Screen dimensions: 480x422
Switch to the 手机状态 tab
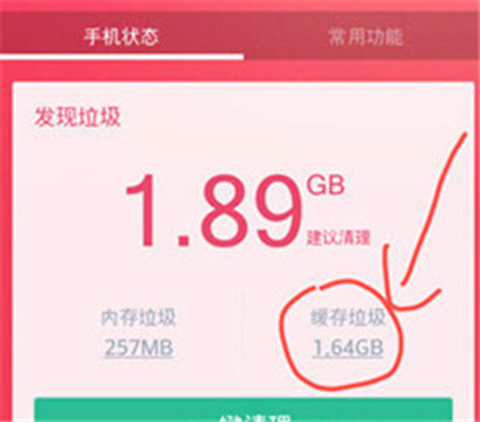pos(121,36)
